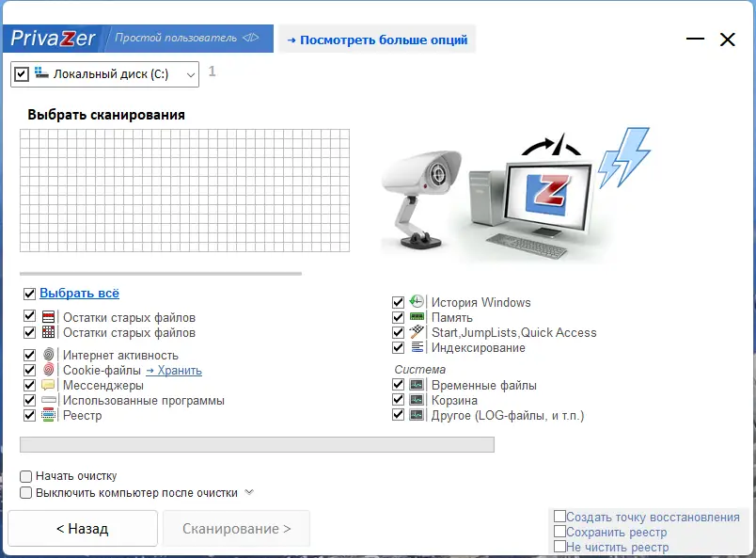Minimize the PrivaZer window
The image size is (756, 558).
click(695, 39)
